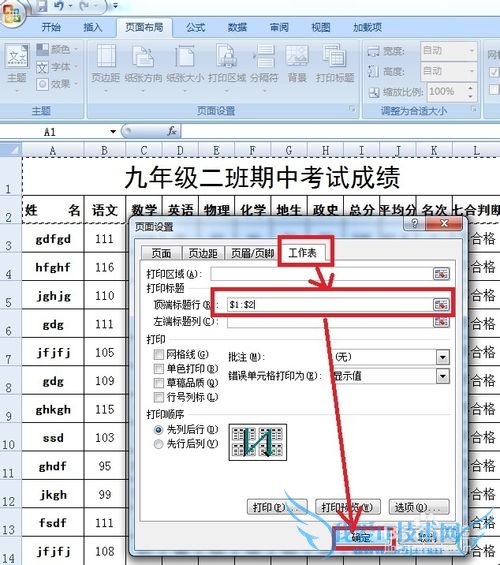This screenshot has width=500, height=565.
Task: Open Page (页面) tab in dialog
Action: (x=161, y=253)
